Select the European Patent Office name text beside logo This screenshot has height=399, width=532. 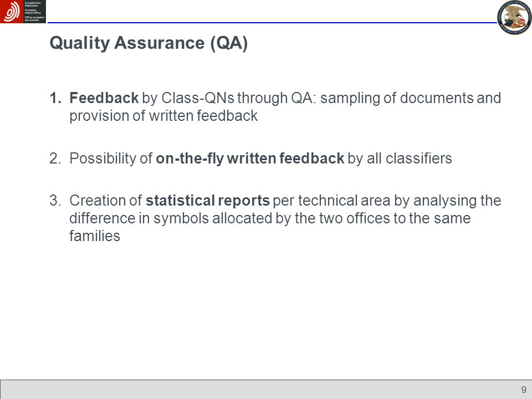pos(34,11)
